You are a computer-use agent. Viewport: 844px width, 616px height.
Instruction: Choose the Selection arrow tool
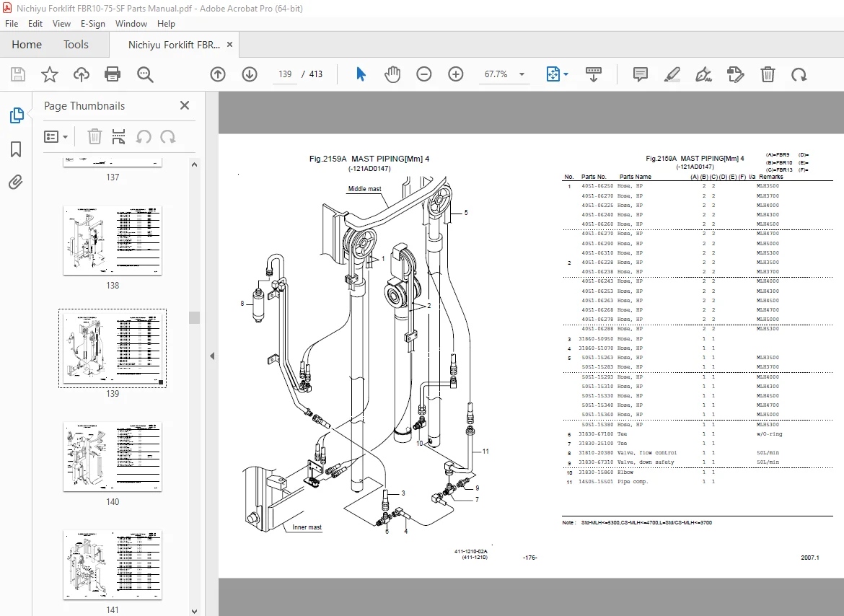tap(361, 74)
